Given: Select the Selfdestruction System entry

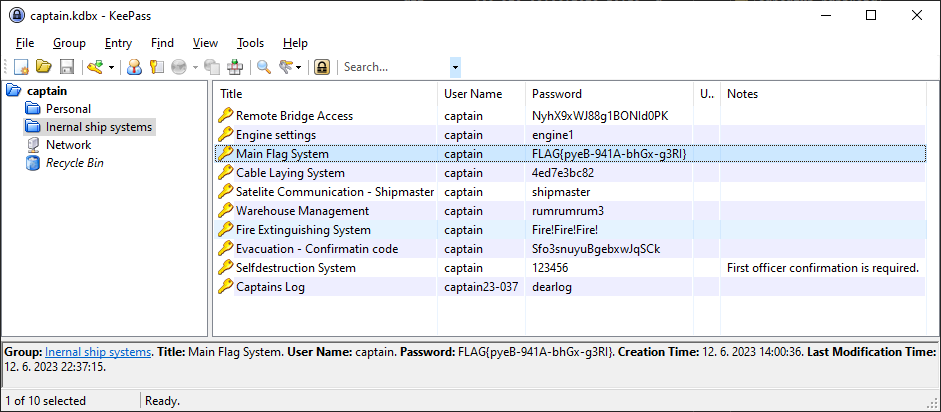Looking at the screenshot, I should 295,268.
